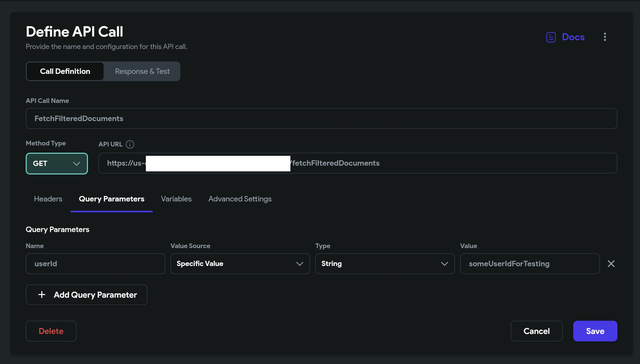The width and height of the screenshot is (640, 364).
Task: Open the Headers tab
Action: (48, 199)
